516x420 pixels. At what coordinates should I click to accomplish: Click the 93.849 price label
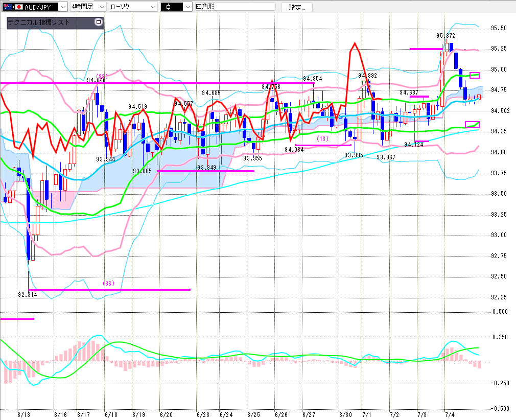click(x=207, y=168)
